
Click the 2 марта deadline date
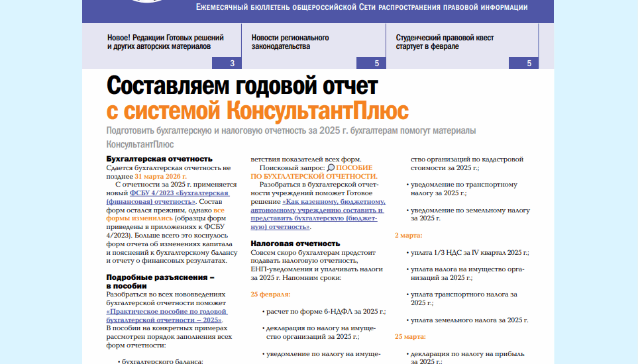coord(408,235)
